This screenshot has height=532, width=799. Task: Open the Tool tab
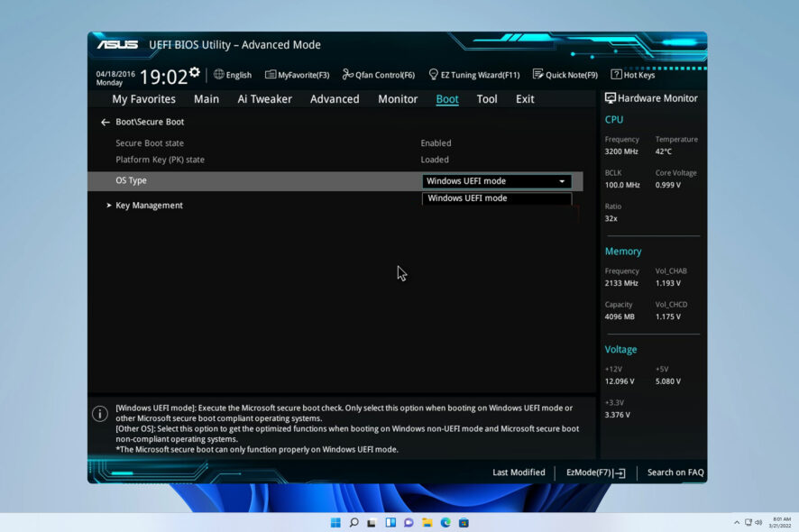[x=487, y=99]
